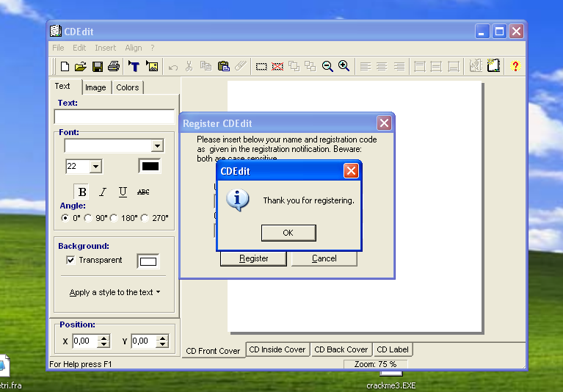Select the Insert Text tool icon
Image resolution: width=563 pixels, height=392 pixels.
(134, 67)
